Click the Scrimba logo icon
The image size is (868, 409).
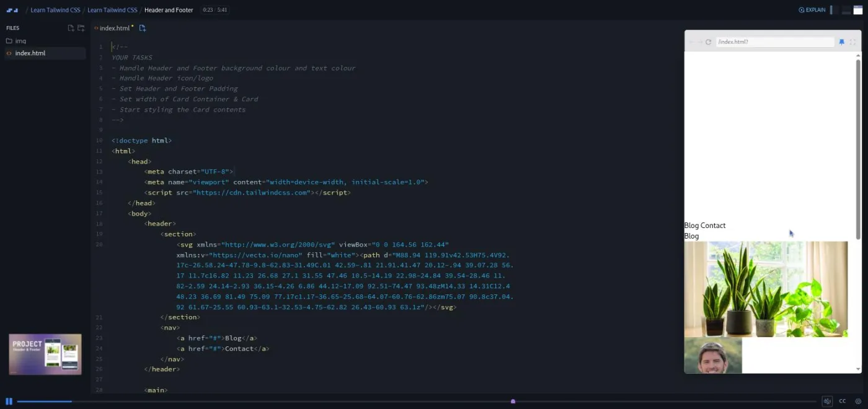12,10
